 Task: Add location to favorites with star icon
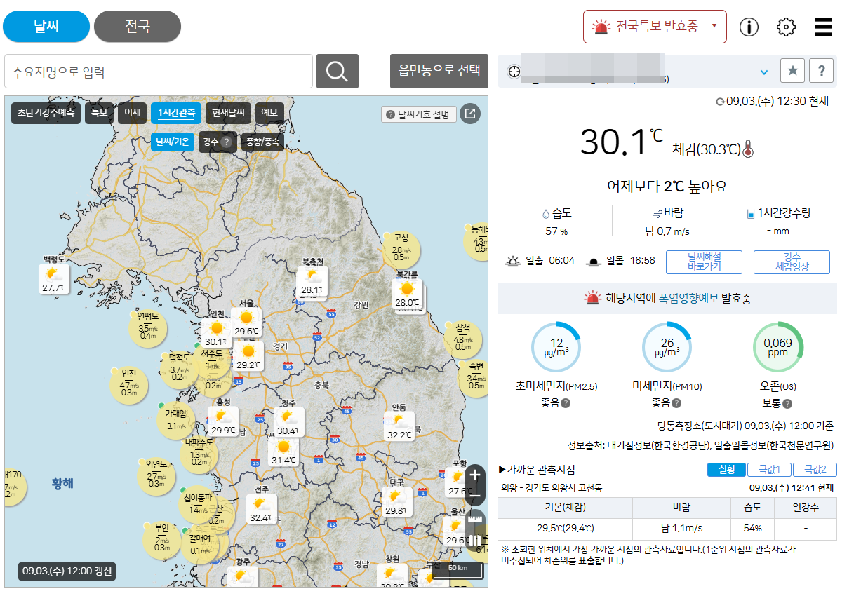point(792,70)
